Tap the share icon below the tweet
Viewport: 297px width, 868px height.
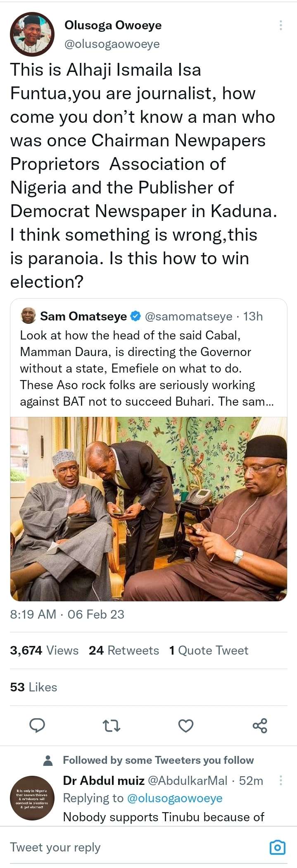(x=260, y=725)
